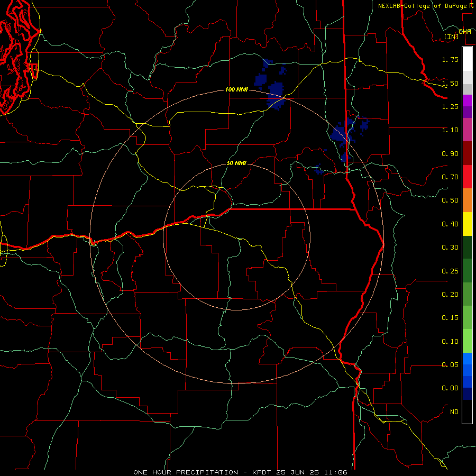Image resolution: width=476 pixels, height=476 pixels.
Task: Click the 1.10 legend value
Action: click(450, 130)
